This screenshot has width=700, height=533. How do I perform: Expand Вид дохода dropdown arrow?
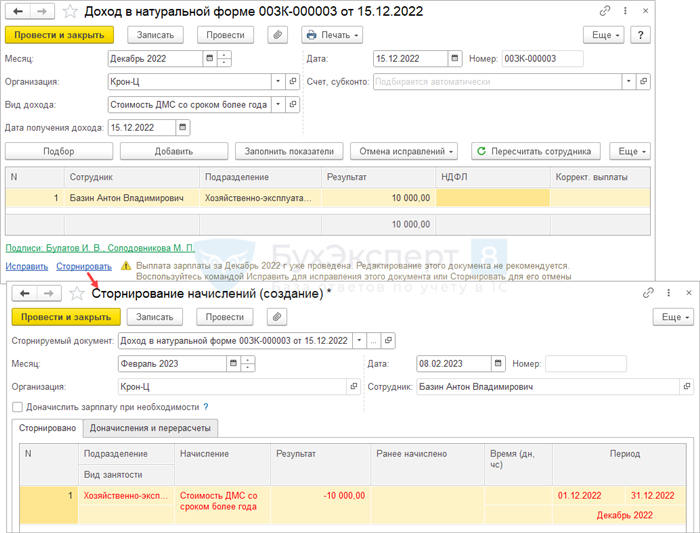[278, 104]
